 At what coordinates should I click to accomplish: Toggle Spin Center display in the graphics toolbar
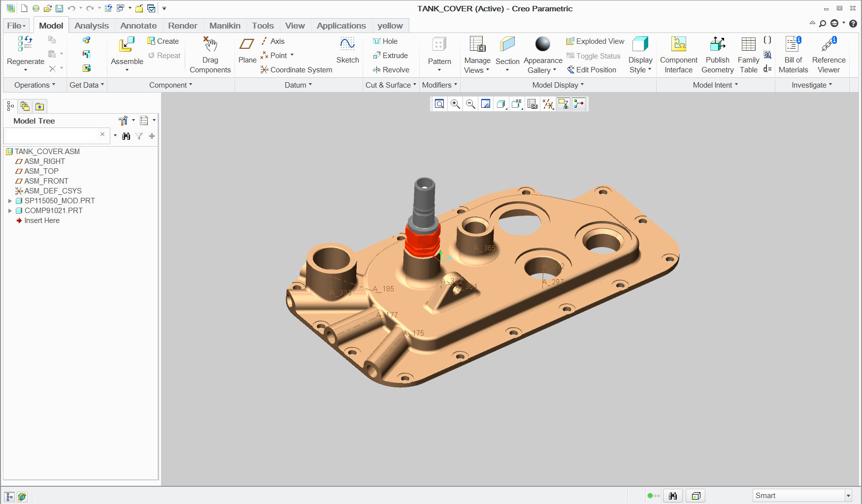click(x=579, y=104)
